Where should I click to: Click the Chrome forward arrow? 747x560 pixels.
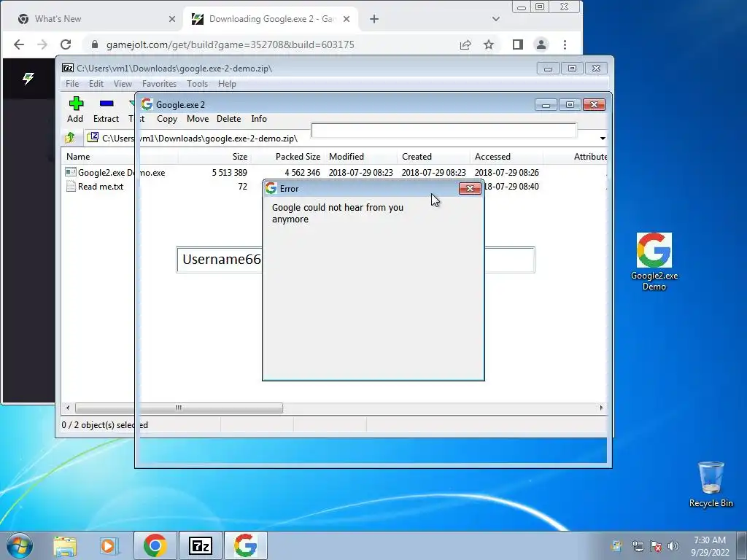tap(42, 44)
